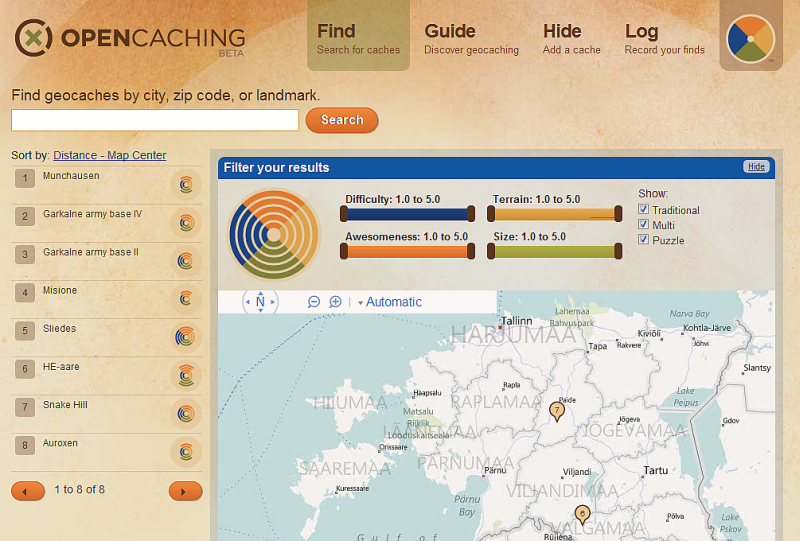This screenshot has width=800, height=541.
Task: Click the Hide filter panel button
Action: coord(756,166)
